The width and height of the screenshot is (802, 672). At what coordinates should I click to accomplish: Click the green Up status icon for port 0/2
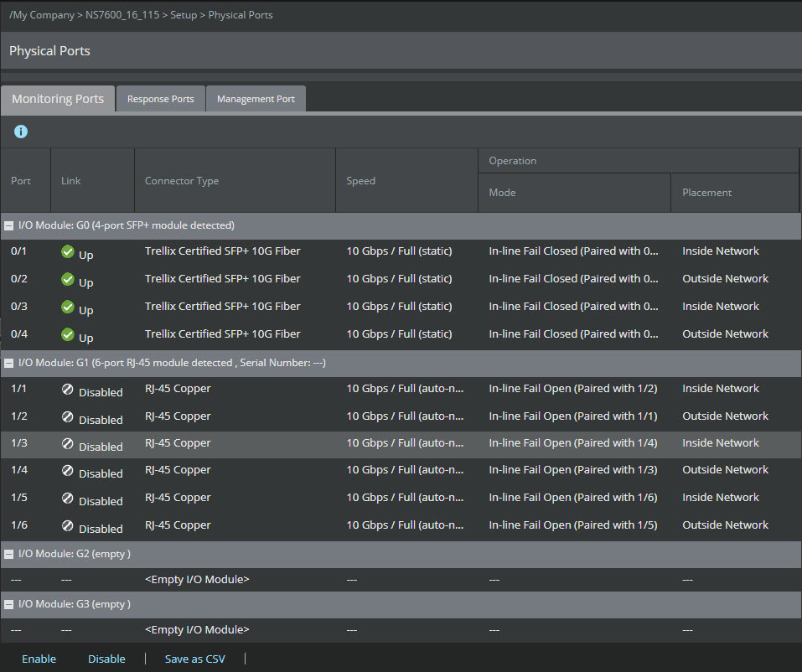[x=68, y=279]
